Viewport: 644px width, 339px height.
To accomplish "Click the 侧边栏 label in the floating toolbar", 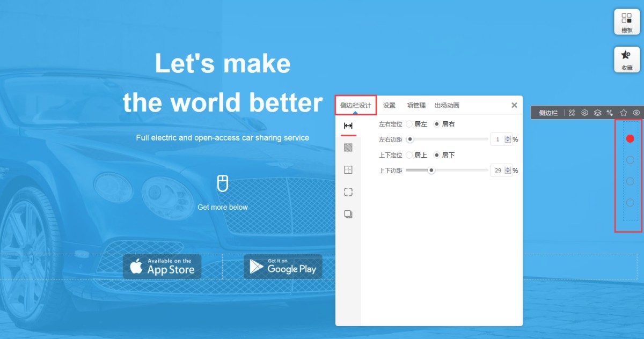I will tap(548, 113).
